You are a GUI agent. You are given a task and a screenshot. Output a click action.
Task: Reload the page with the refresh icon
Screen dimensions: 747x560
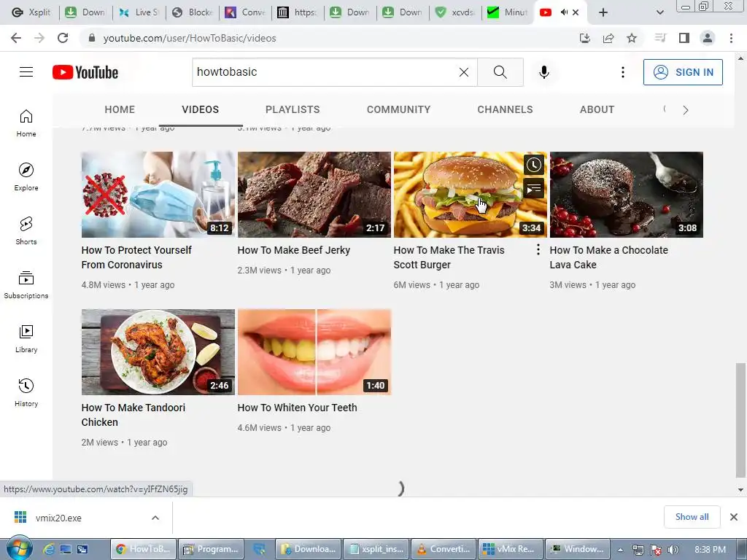(63, 38)
